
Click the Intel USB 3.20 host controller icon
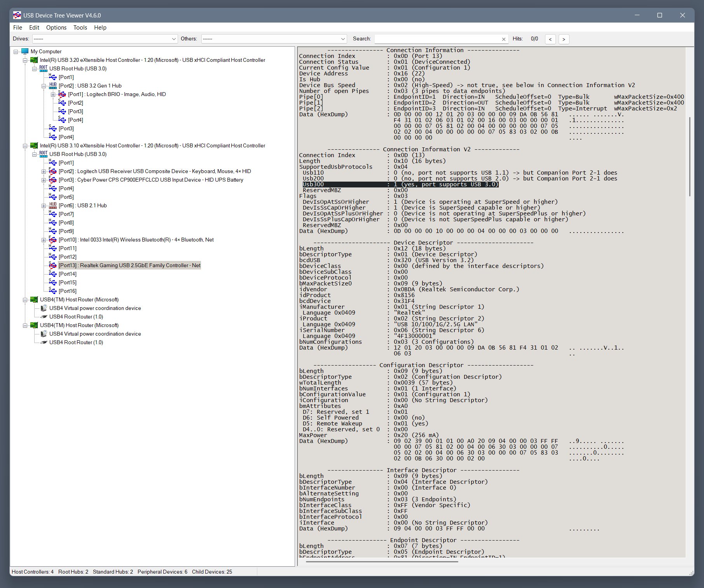pos(34,60)
